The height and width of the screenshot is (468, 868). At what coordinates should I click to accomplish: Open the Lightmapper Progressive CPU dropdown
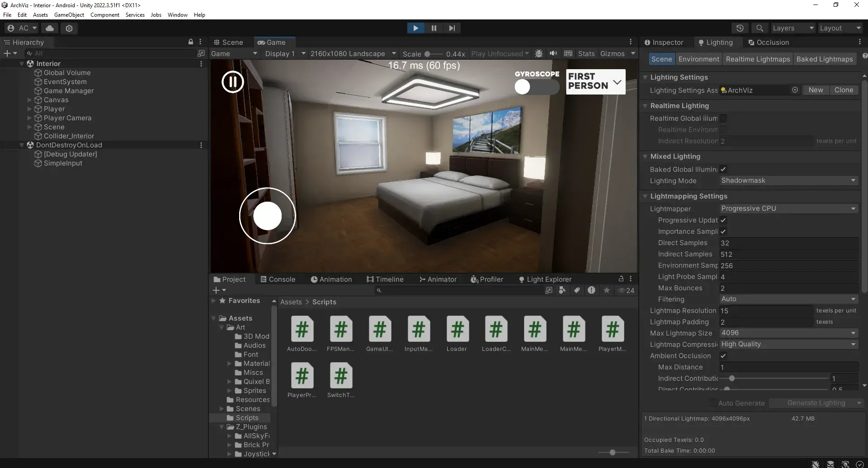(x=789, y=208)
